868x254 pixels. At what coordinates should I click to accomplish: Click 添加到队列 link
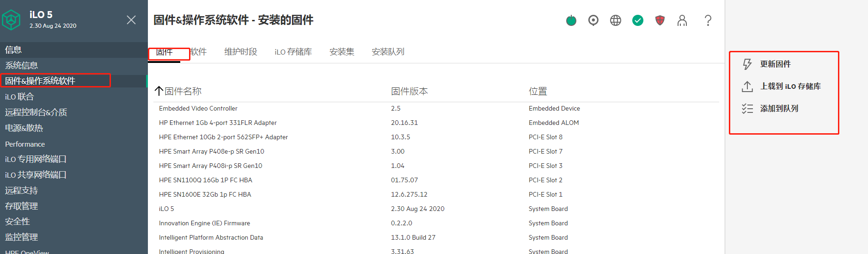(779, 109)
